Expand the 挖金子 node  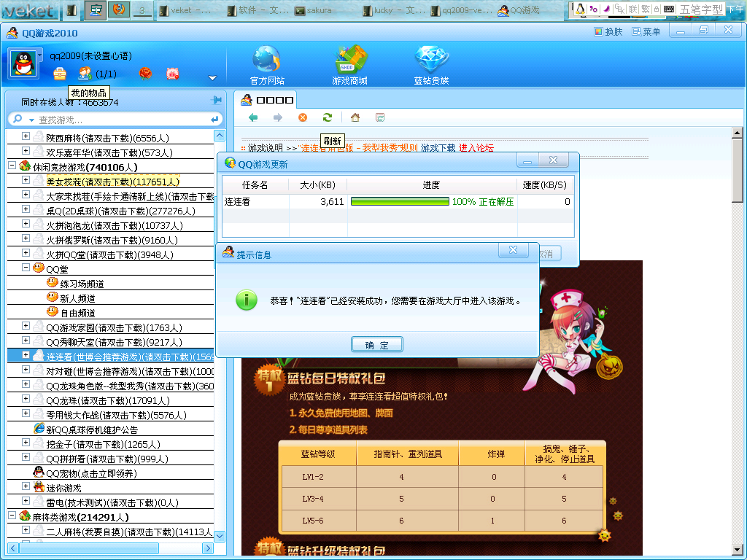tap(26, 443)
